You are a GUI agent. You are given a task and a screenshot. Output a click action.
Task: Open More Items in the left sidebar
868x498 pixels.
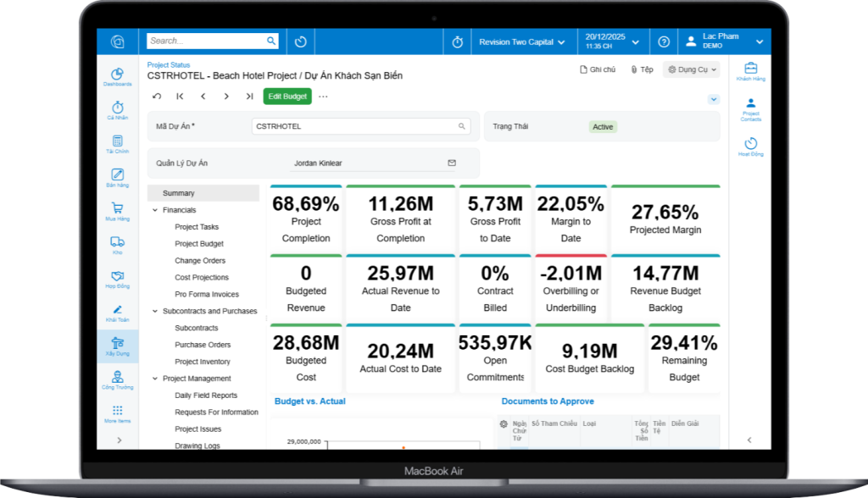(x=117, y=413)
